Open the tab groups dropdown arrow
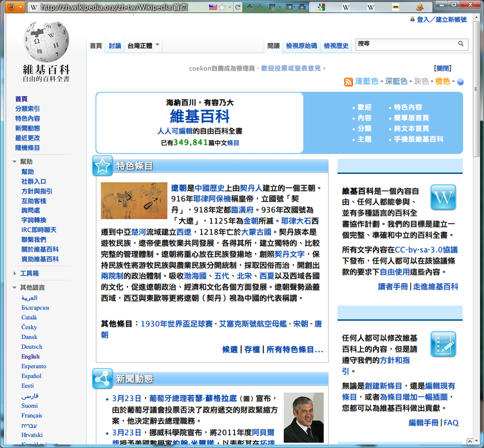This screenshot has height=448, width=484. 280,7
